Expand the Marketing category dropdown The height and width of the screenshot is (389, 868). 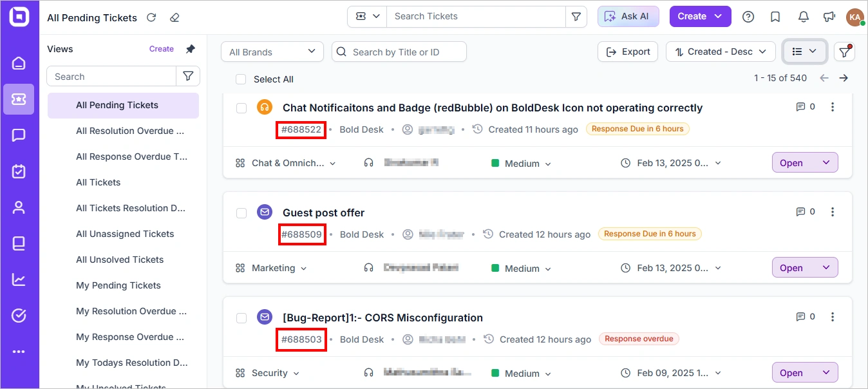[271, 268]
